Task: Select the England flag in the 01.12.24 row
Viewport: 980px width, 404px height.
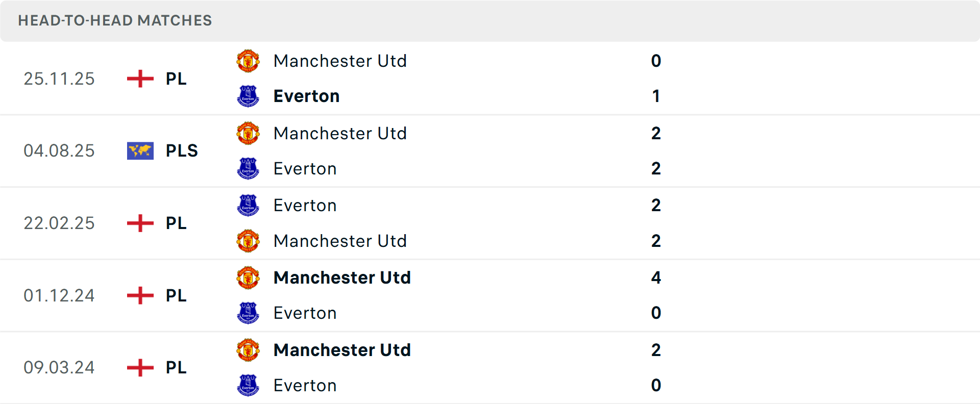Action: click(x=140, y=295)
